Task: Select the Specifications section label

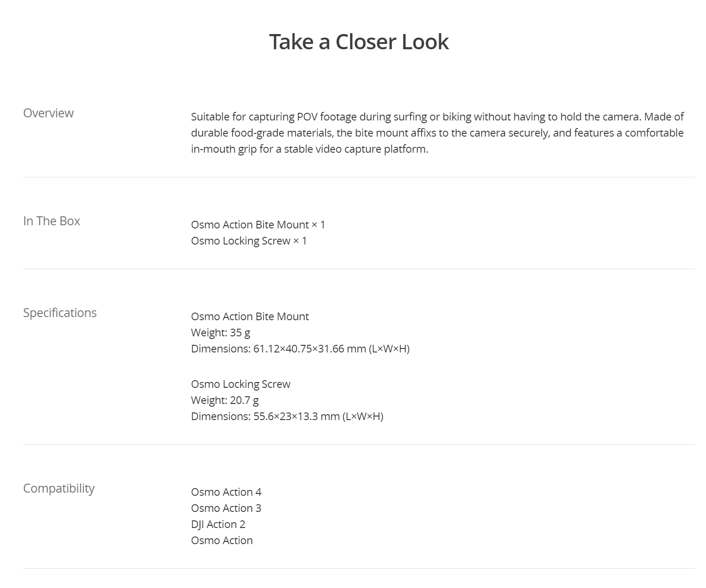Action: (60, 313)
